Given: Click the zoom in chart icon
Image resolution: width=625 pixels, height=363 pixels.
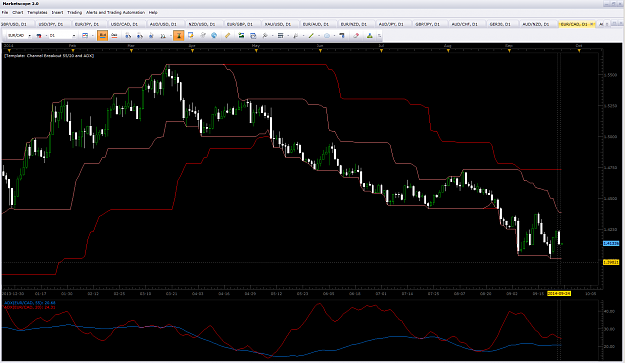Looking at the screenshot, I should pos(128,36).
